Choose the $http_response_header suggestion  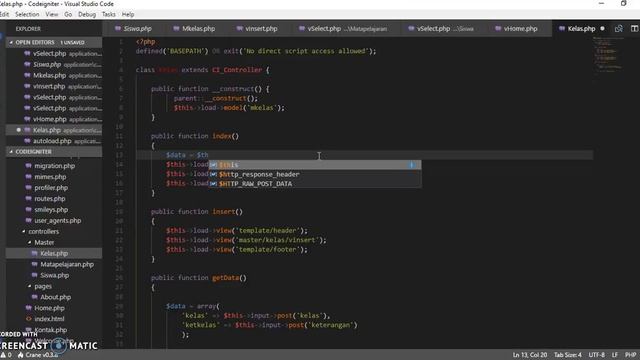point(315,174)
